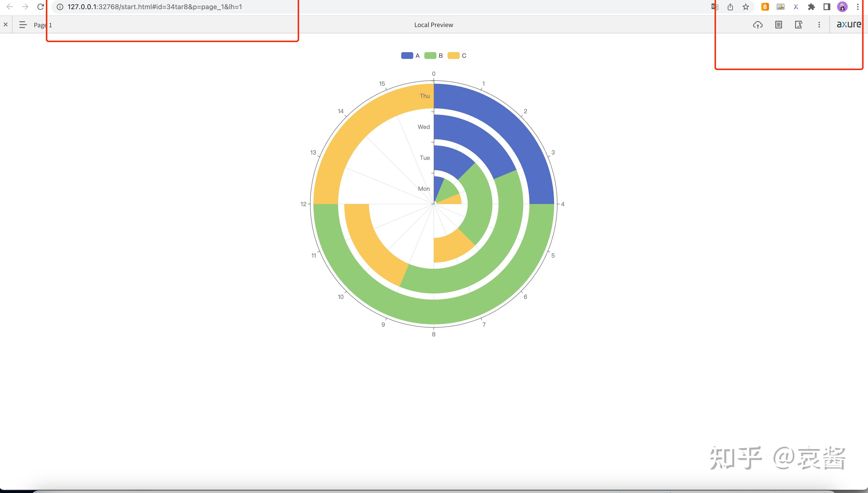Open the browser share menu
Image resolution: width=868 pixels, height=493 pixels.
(x=730, y=7)
